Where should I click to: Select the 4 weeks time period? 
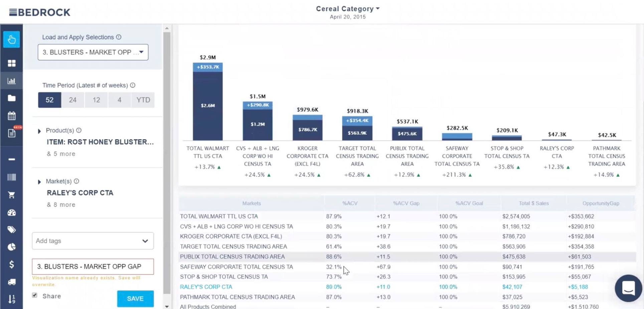(119, 100)
